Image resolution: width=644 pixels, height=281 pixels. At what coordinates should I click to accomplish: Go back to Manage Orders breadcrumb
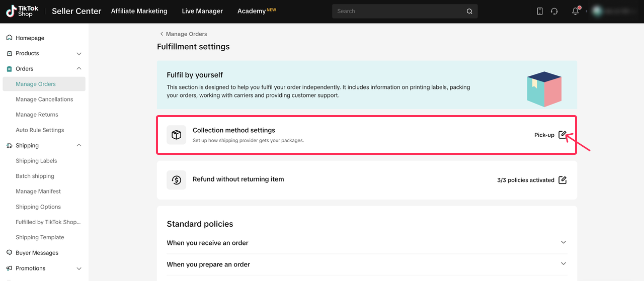point(184,34)
